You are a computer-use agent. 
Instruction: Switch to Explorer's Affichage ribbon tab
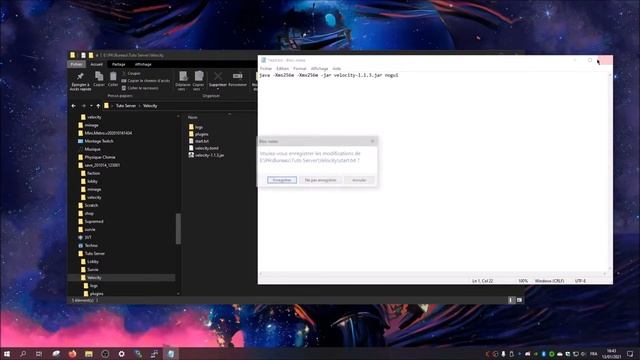pos(143,64)
